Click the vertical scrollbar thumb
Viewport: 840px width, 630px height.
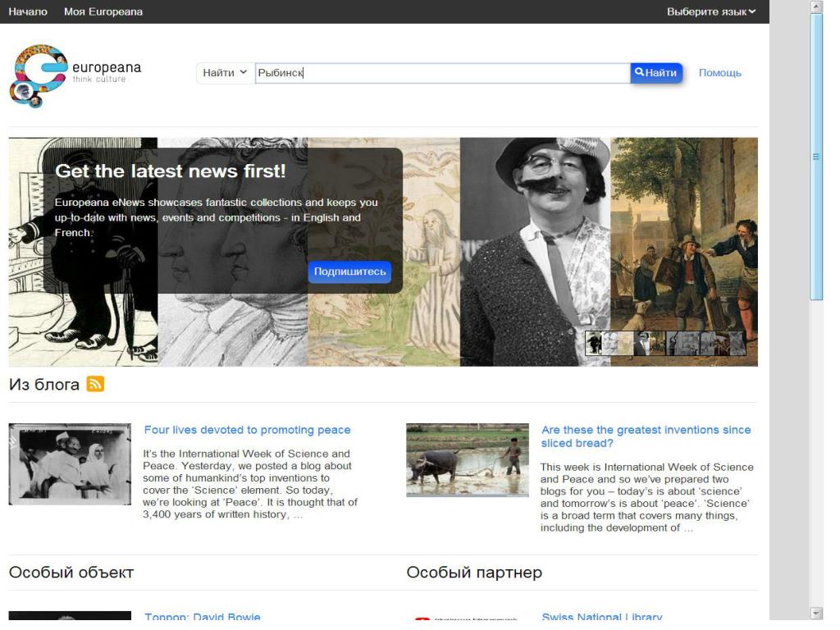[x=816, y=157]
